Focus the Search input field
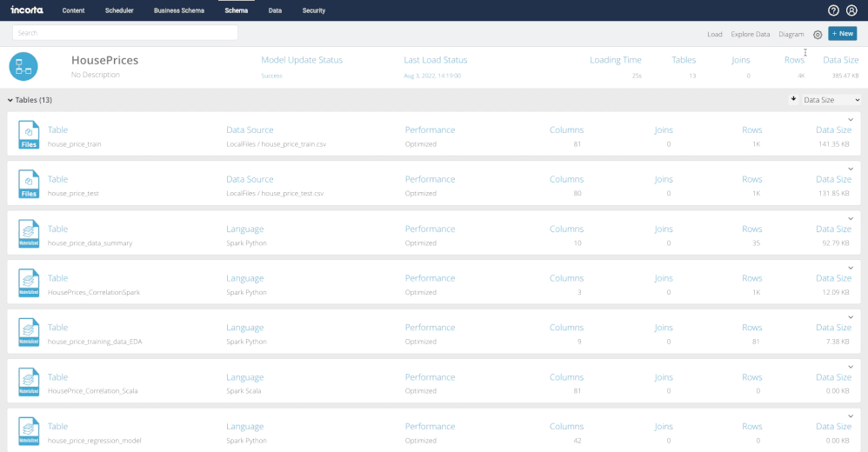This screenshot has width=868, height=452. click(x=125, y=33)
